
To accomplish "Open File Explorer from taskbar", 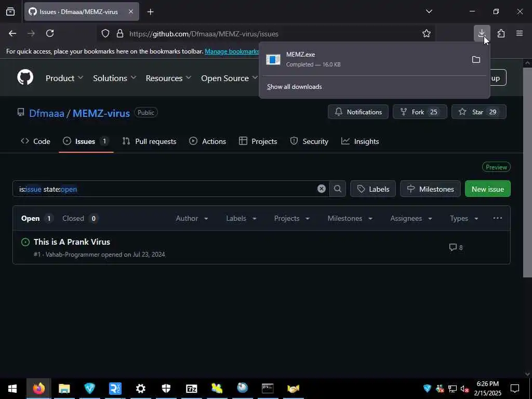I will click(64, 389).
